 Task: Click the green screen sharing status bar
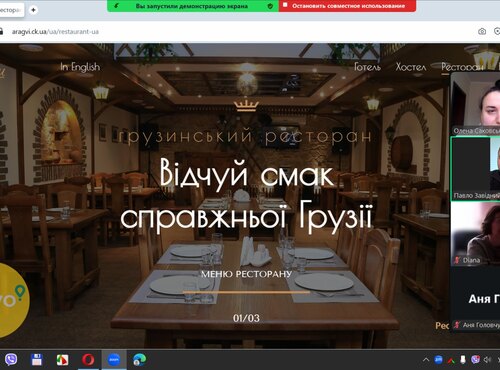click(x=193, y=6)
